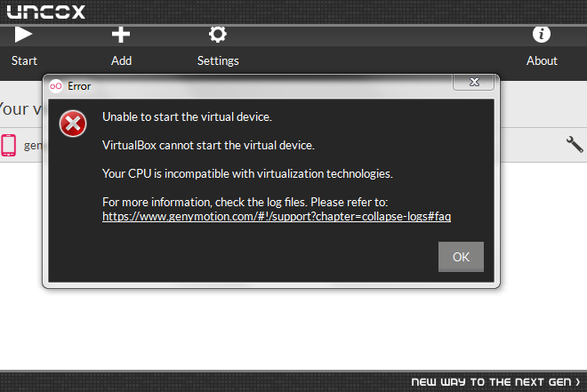
Task: Close the Error dialog with X
Action: pos(473,82)
